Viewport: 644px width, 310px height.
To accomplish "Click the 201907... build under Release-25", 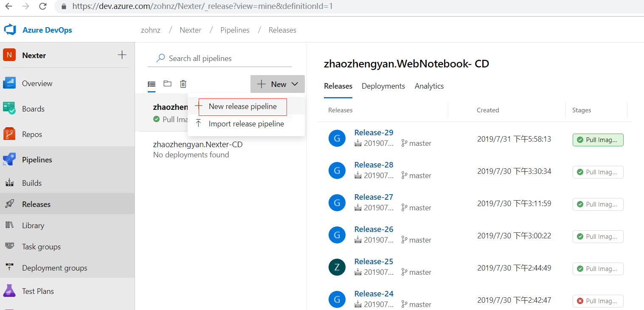I will (374, 272).
